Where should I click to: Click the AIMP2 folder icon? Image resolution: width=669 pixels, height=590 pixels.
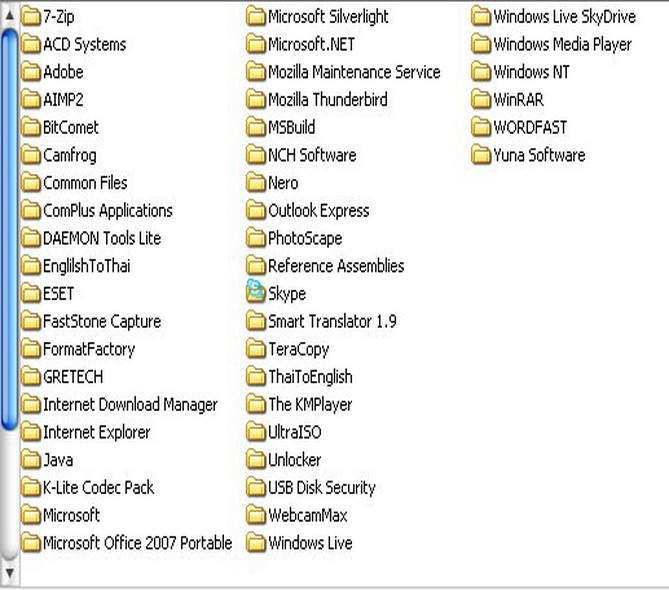31,99
